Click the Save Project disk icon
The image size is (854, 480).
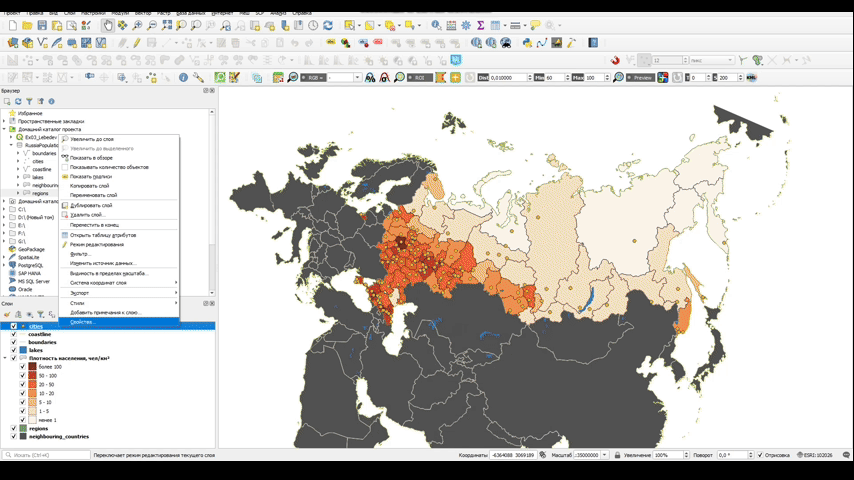tap(42, 25)
